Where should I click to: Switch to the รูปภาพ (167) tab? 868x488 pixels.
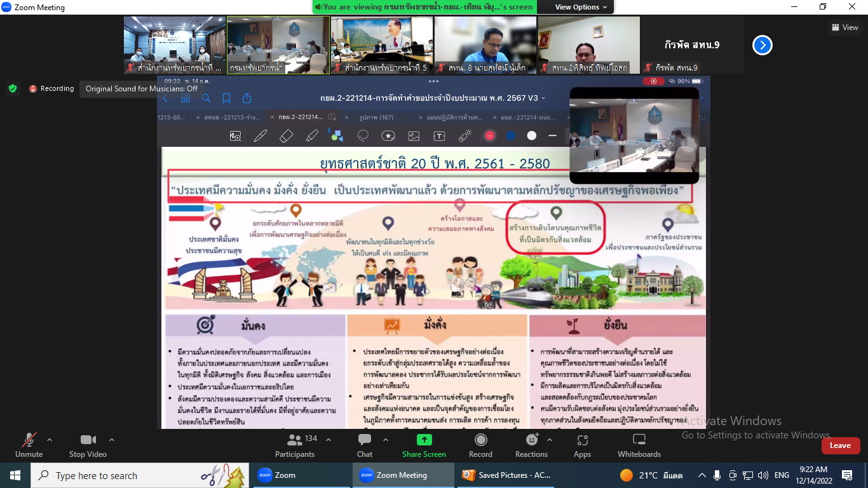[376, 118]
